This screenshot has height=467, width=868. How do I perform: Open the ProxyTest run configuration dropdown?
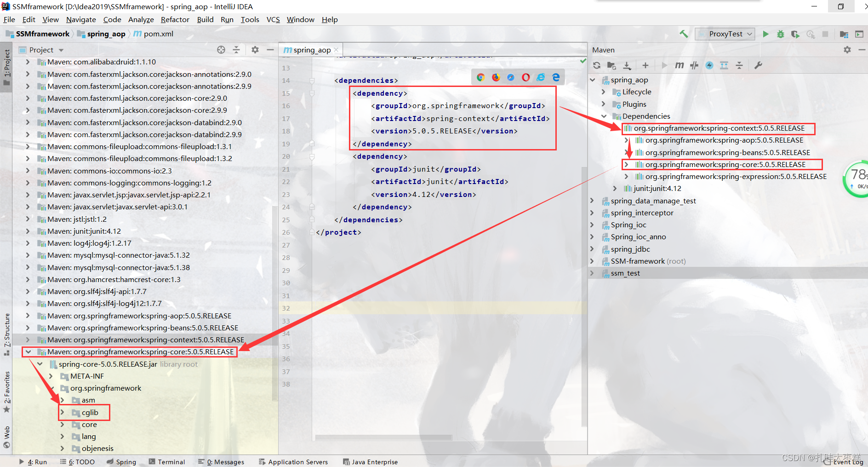tap(725, 34)
